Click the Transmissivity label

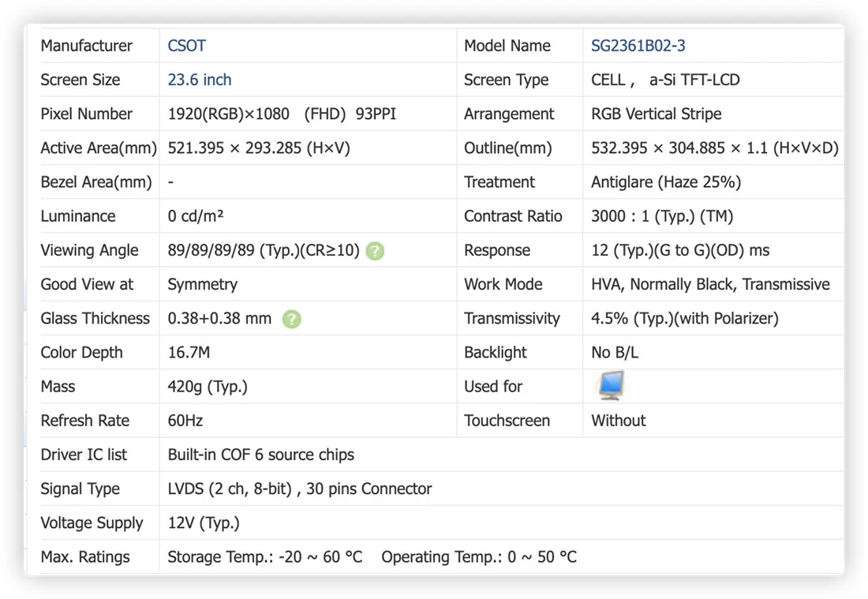pos(512,318)
